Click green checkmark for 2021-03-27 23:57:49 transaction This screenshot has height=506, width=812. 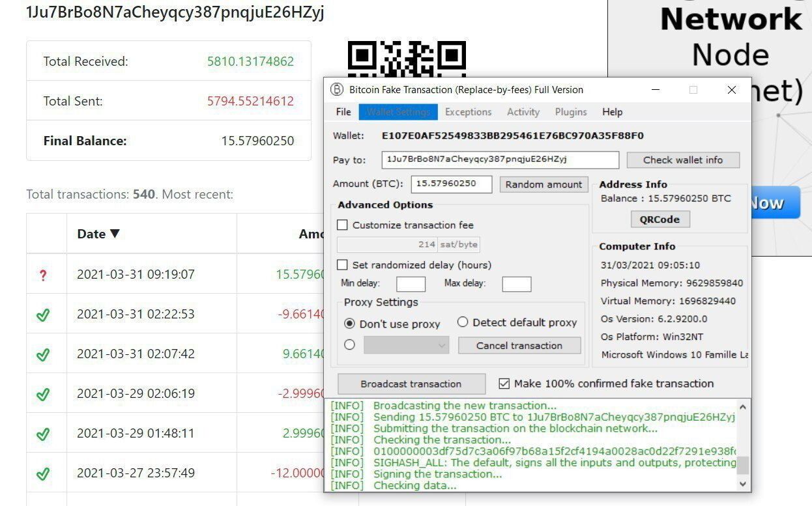point(43,473)
